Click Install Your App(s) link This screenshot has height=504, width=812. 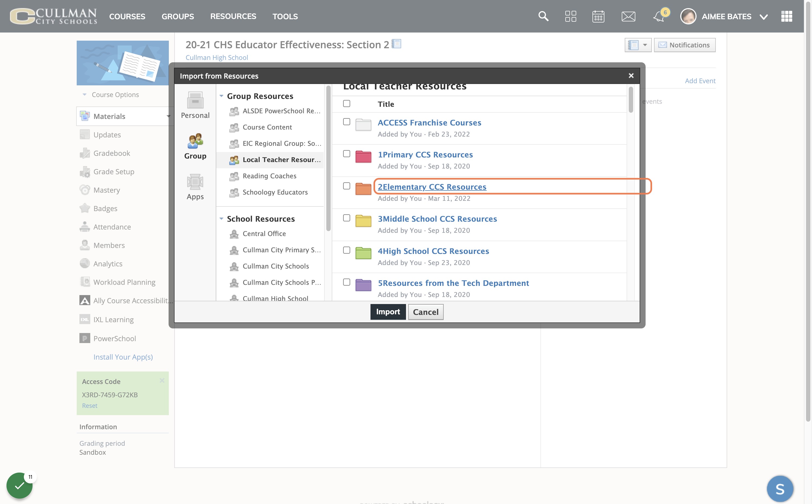123,357
